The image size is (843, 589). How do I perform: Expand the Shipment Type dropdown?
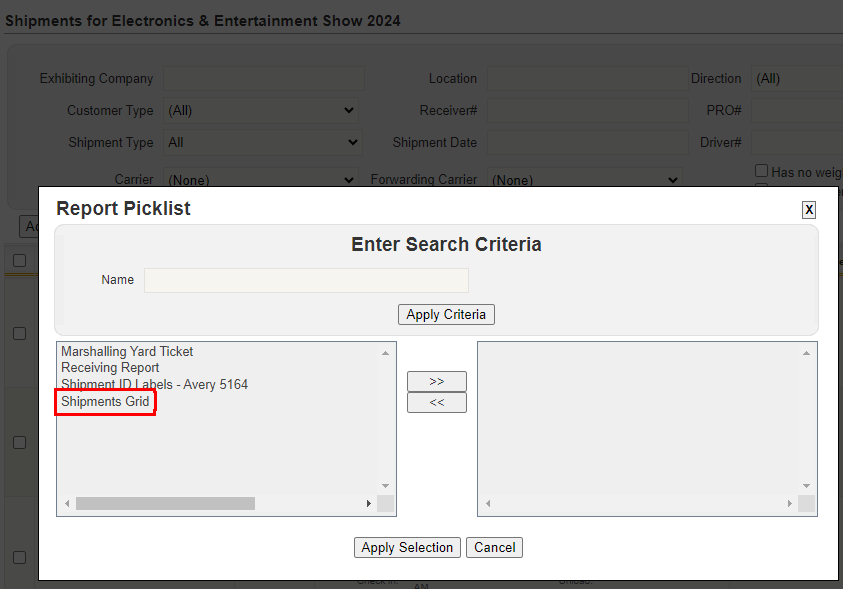tap(261, 142)
